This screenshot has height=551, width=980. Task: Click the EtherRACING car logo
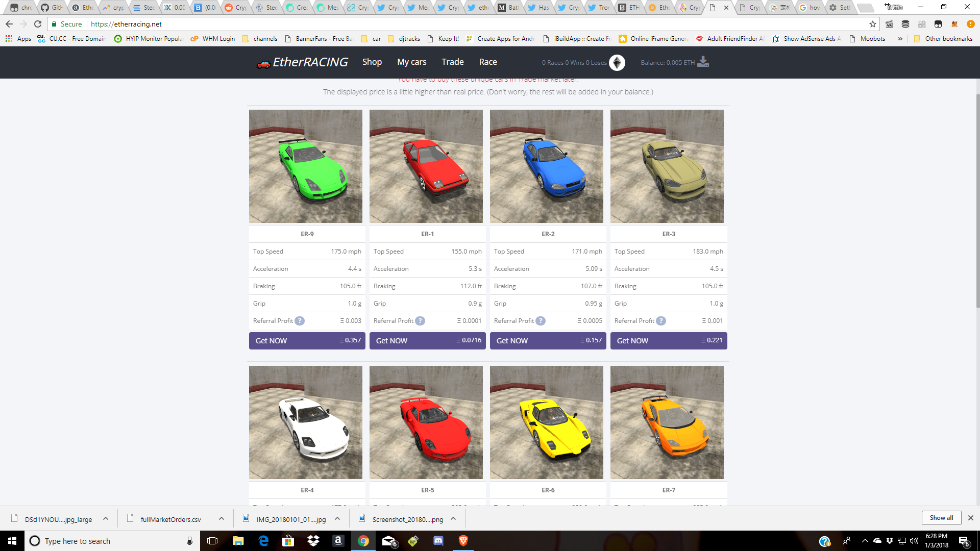(x=263, y=63)
